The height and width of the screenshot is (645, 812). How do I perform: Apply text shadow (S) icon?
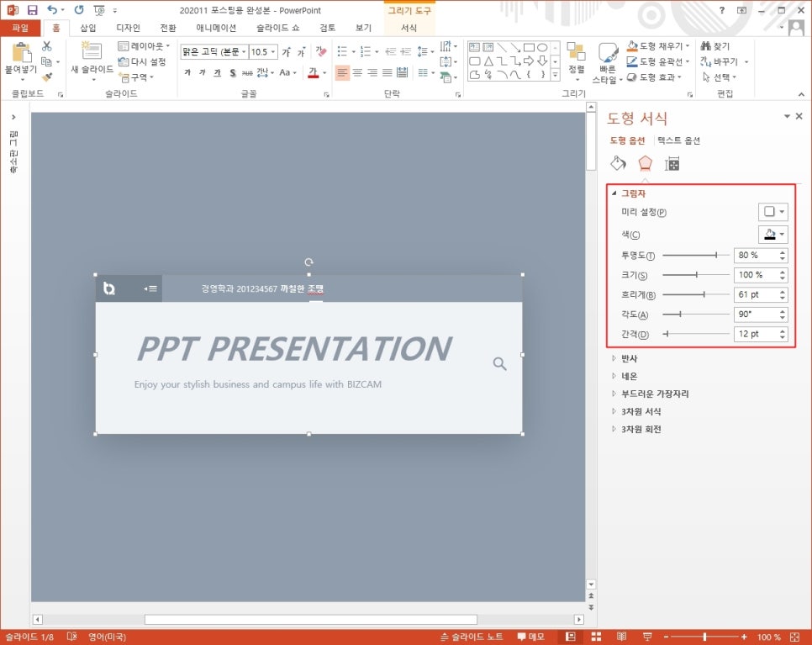coord(233,72)
